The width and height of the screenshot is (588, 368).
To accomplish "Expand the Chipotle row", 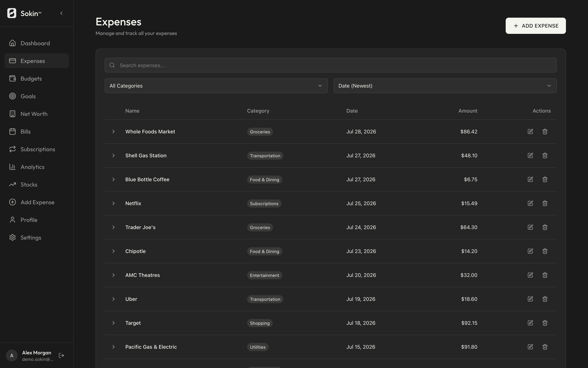I will pos(114,251).
